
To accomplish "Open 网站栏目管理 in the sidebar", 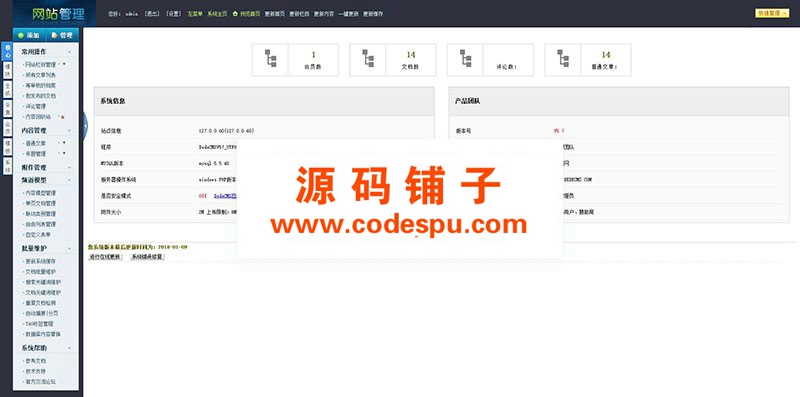I will point(40,65).
